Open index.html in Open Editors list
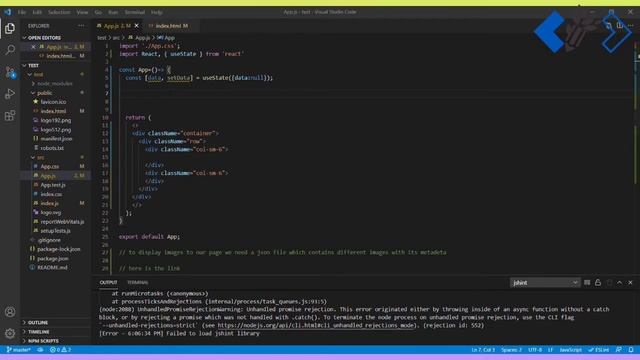Viewport: 640px width, 360px height. pos(60,56)
